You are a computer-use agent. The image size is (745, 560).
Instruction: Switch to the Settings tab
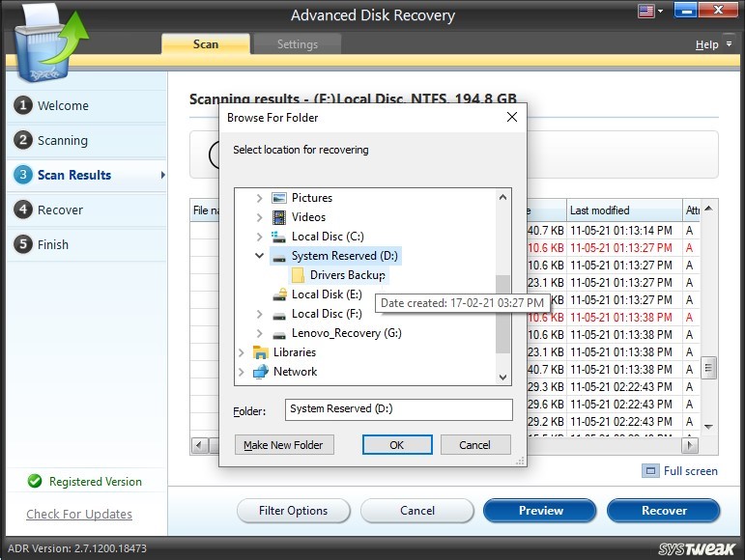(297, 44)
